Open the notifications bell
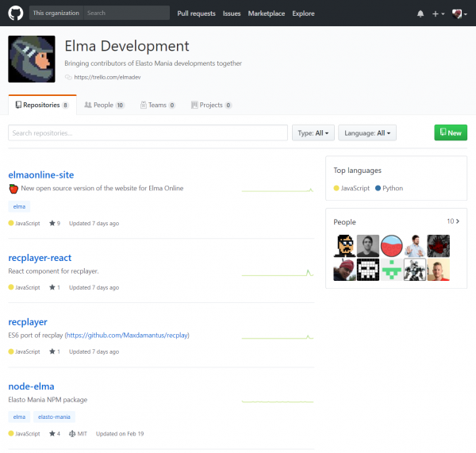This screenshot has width=476, height=453. tap(420, 13)
